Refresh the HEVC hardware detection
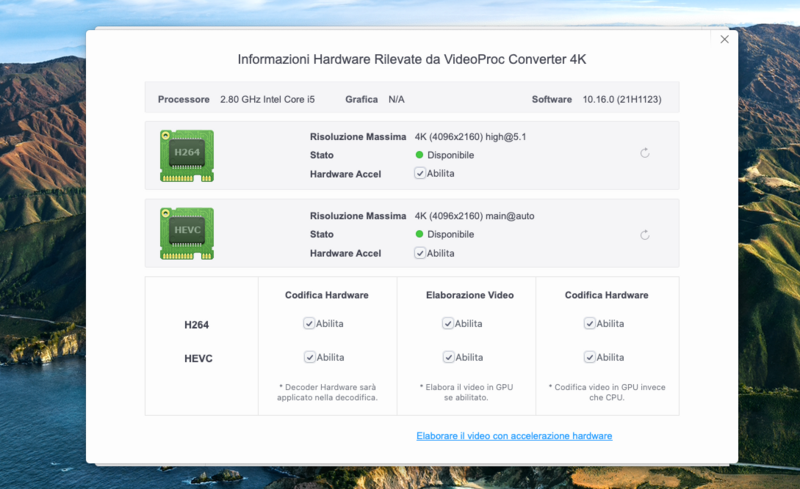The height and width of the screenshot is (489, 800). tap(645, 235)
